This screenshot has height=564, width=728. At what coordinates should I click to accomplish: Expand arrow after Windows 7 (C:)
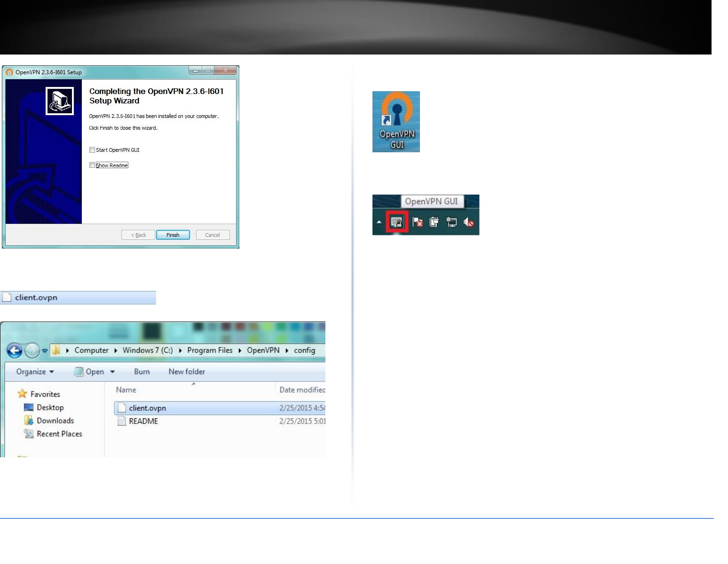[x=180, y=351]
